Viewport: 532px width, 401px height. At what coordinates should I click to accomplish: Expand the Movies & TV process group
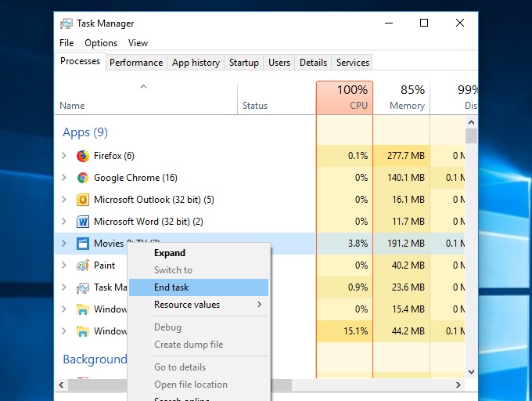(64, 243)
